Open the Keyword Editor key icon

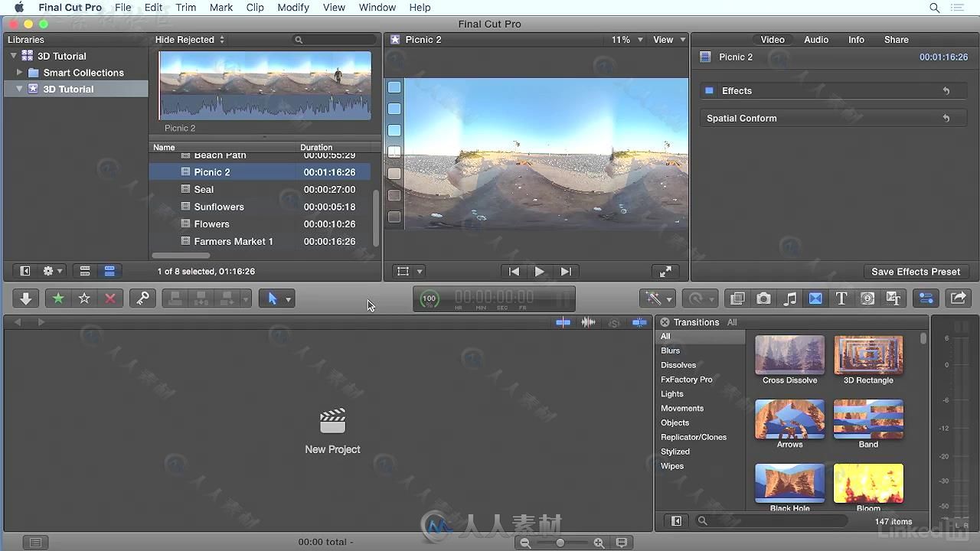point(142,298)
